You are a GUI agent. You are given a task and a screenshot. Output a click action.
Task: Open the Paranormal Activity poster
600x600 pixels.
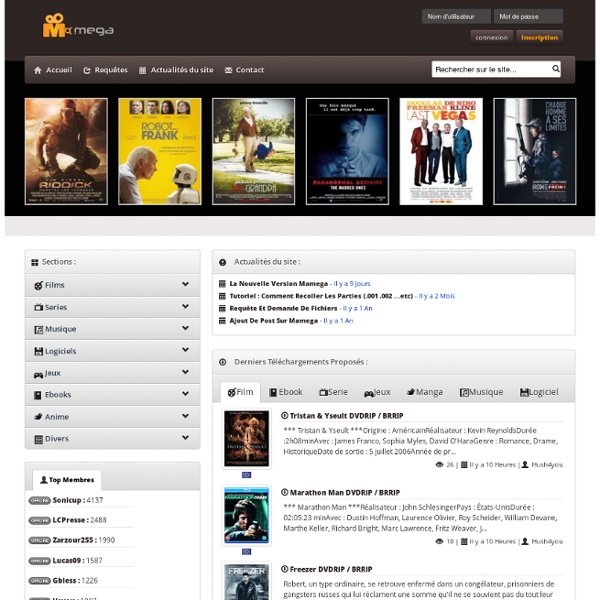tap(347, 151)
